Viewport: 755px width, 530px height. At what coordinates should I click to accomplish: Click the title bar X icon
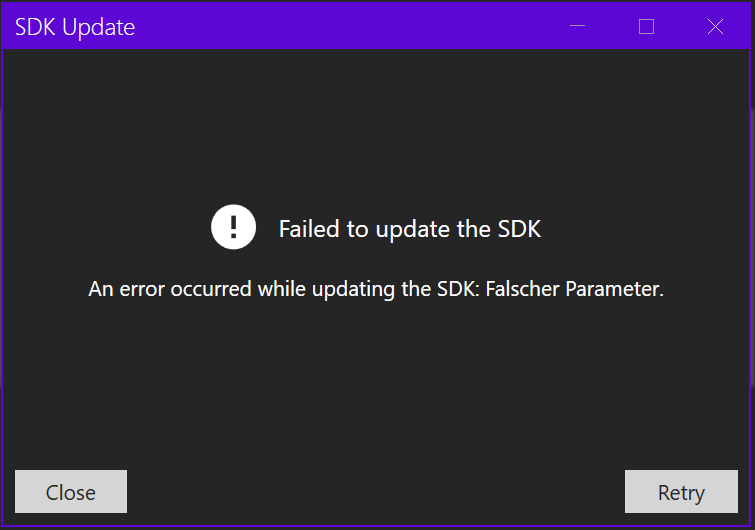pyautogui.click(x=715, y=27)
